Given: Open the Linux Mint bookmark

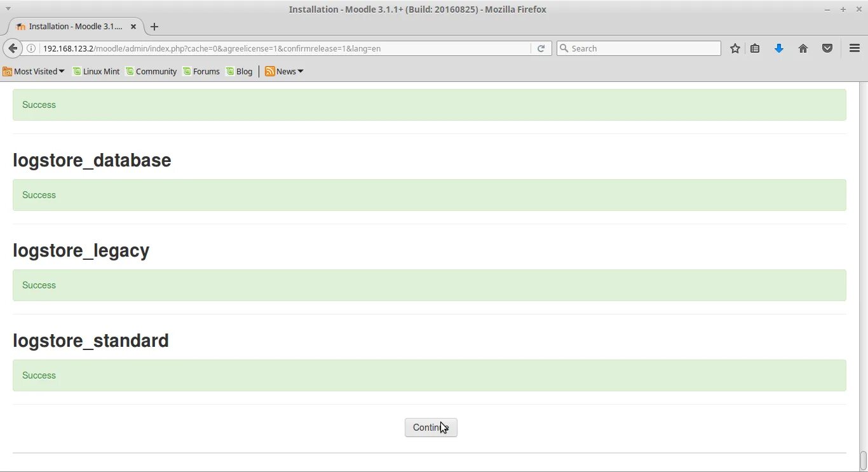Looking at the screenshot, I should 96,71.
